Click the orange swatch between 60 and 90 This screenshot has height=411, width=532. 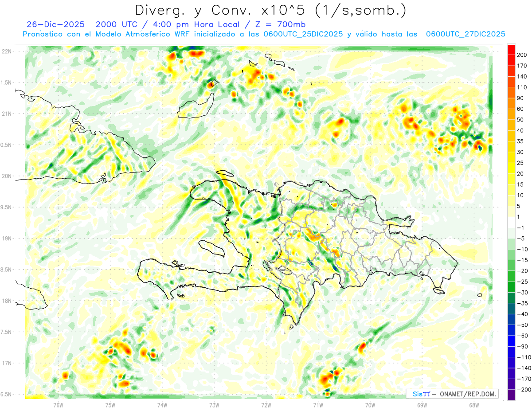(511, 104)
